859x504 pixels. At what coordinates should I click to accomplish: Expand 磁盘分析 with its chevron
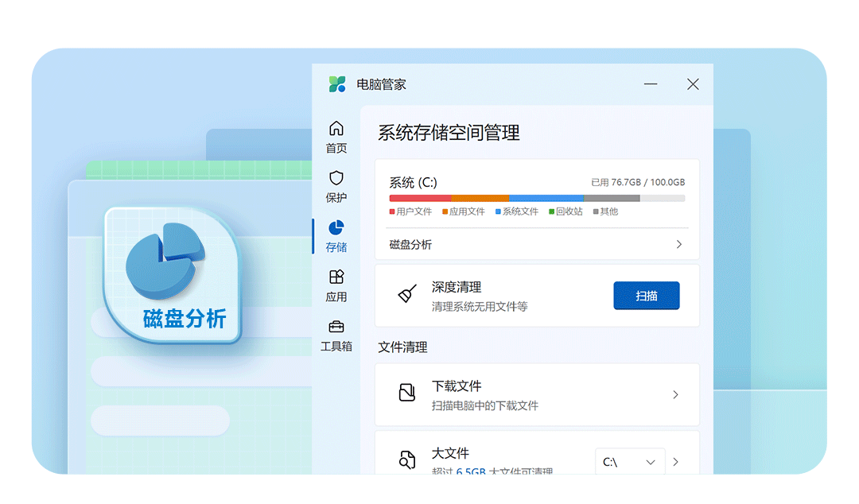(x=678, y=245)
